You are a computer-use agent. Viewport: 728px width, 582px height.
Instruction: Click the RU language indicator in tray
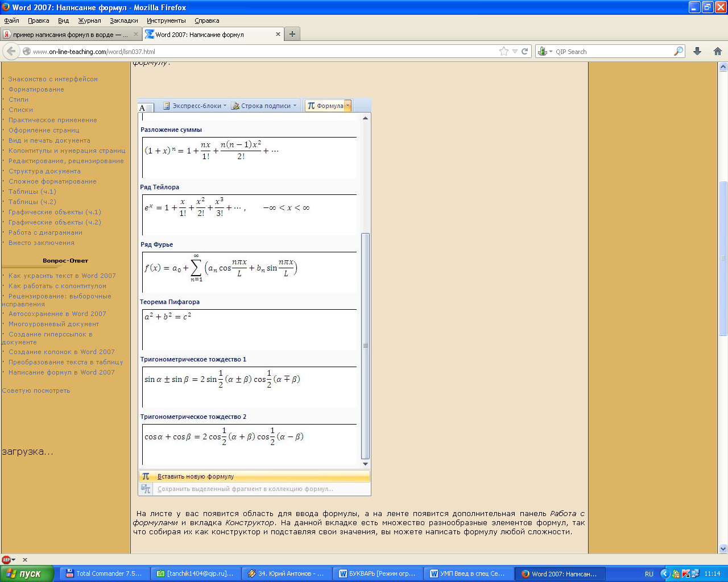coord(649,574)
